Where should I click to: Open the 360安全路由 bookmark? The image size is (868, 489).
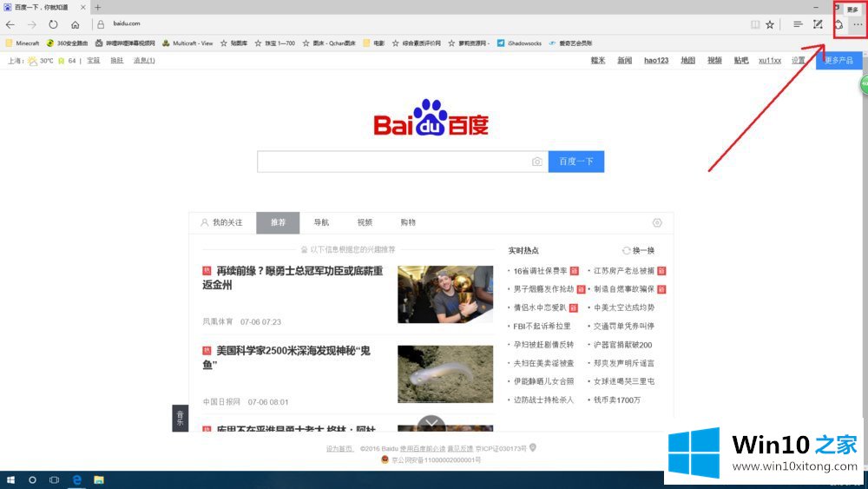(67, 43)
